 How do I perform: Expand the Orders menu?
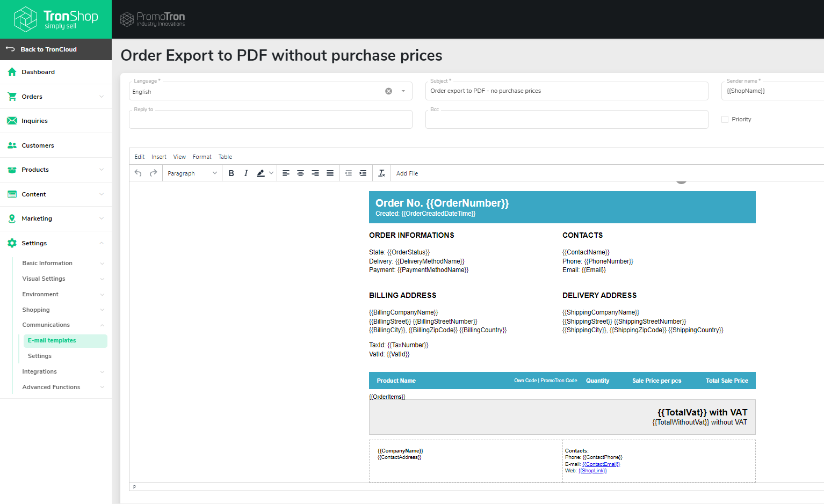point(102,97)
